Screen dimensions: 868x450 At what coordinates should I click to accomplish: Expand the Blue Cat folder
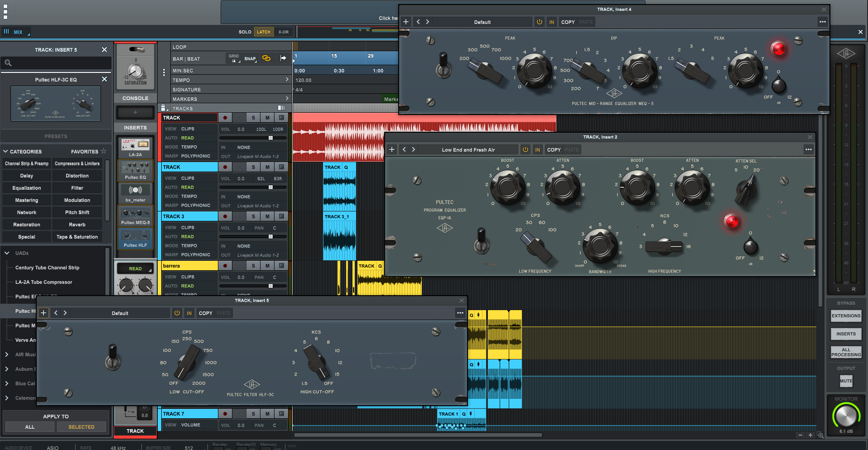tap(7, 383)
